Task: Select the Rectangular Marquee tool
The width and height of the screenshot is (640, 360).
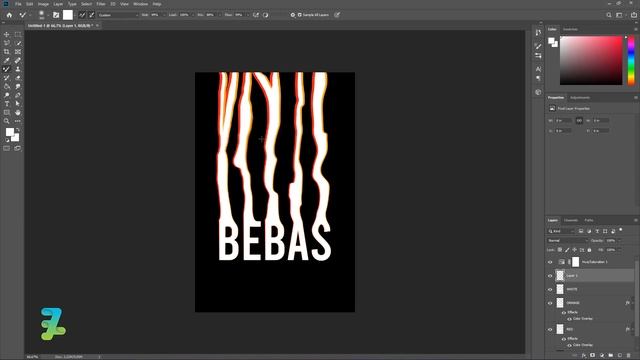Action: coord(18,34)
